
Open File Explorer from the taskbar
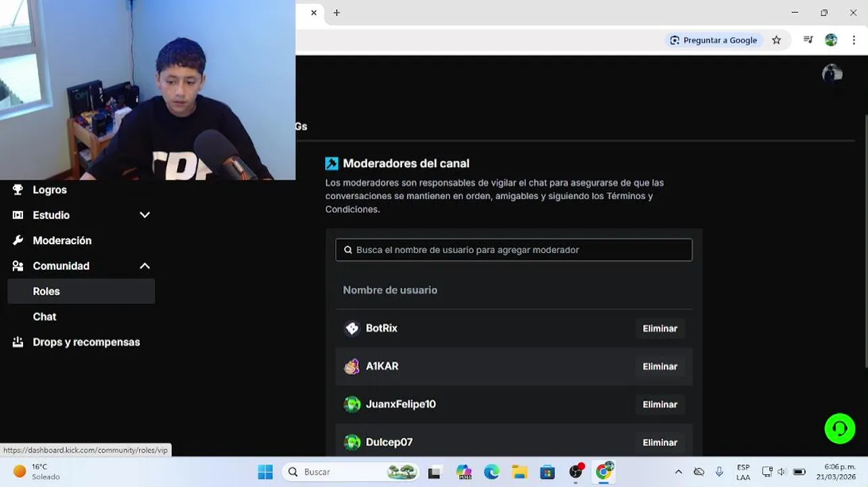[x=519, y=472]
